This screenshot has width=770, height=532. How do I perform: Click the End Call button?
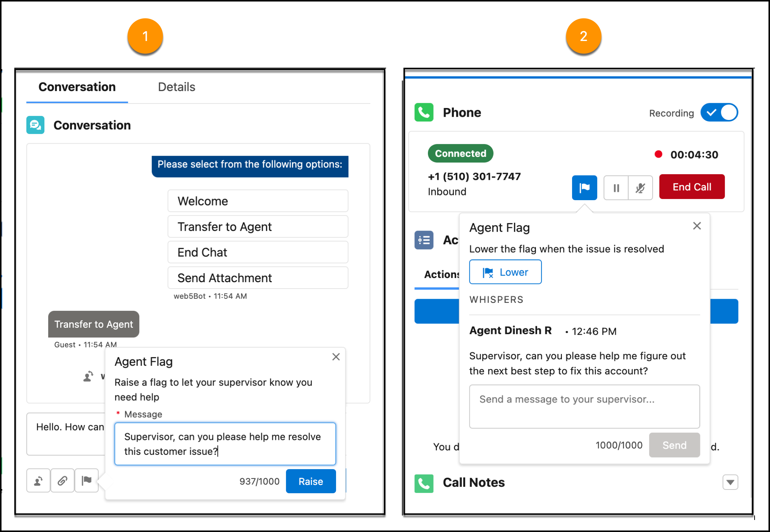(692, 187)
